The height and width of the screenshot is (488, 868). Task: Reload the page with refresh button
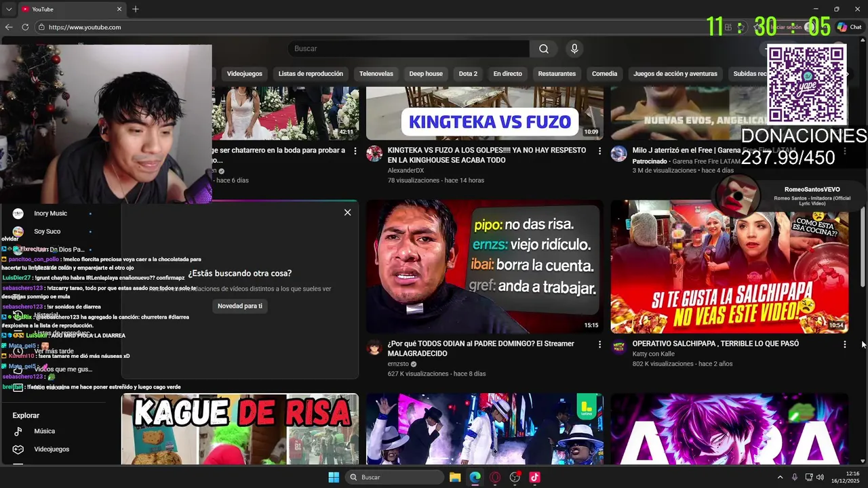click(25, 27)
